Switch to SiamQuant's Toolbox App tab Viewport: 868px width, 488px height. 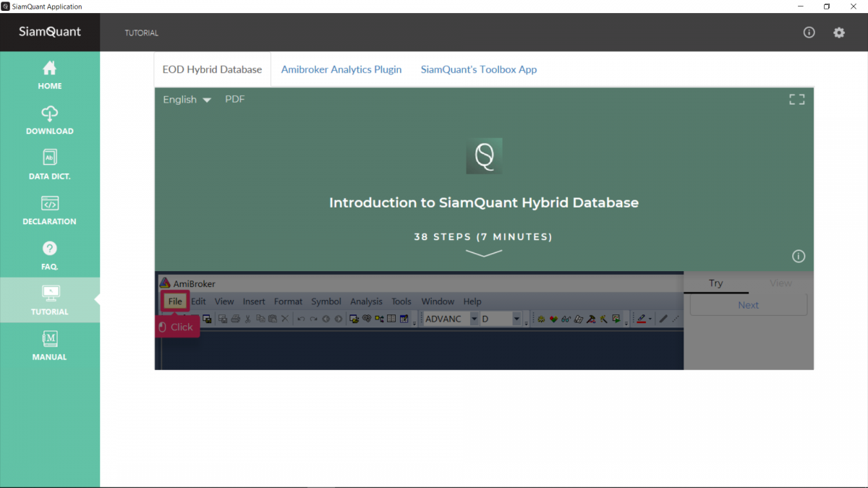click(x=478, y=69)
